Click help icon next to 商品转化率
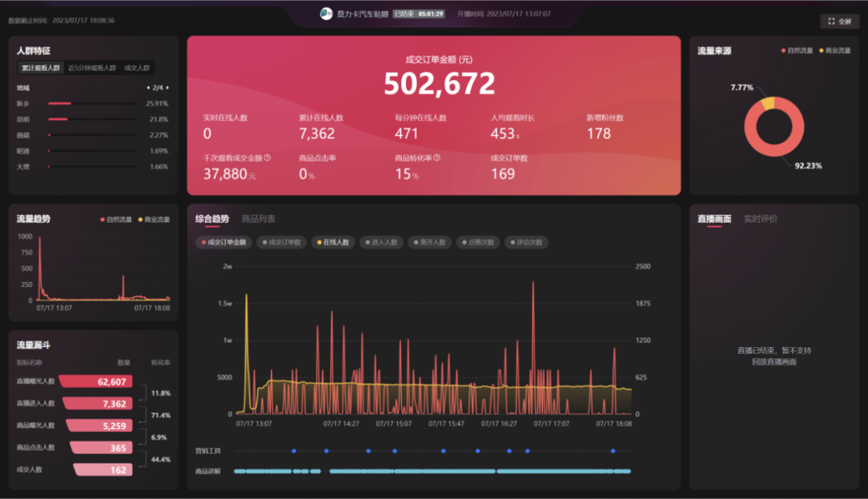Viewport: 868px width, 499px height. pyautogui.click(x=436, y=158)
